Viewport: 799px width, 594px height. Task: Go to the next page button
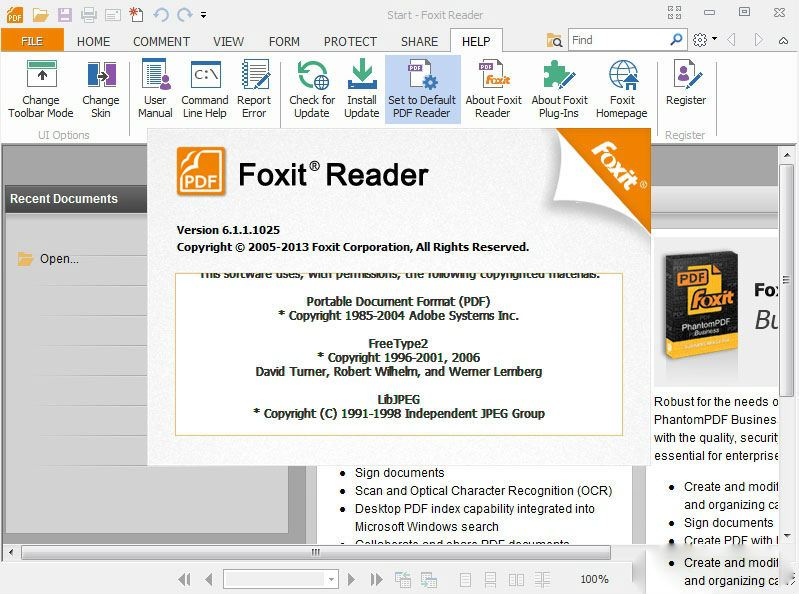pyautogui.click(x=351, y=579)
